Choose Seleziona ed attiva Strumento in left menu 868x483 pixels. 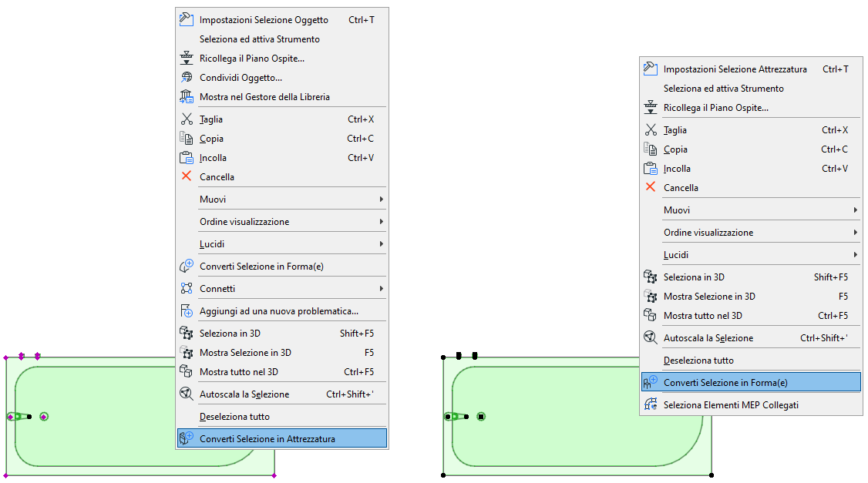[x=282, y=39]
